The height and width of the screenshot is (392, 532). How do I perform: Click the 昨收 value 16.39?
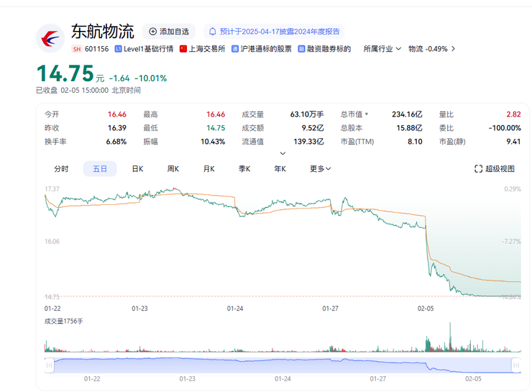pos(117,128)
